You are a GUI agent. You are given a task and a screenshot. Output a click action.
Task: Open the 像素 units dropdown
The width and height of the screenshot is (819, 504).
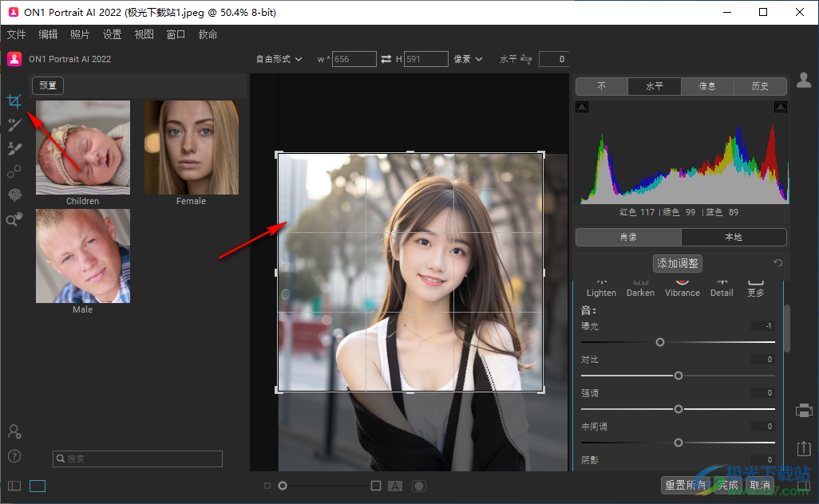468,59
